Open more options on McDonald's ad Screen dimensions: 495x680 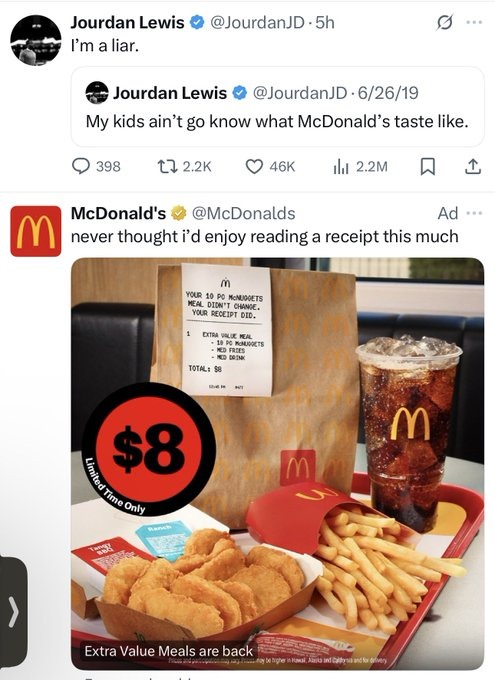(474, 213)
